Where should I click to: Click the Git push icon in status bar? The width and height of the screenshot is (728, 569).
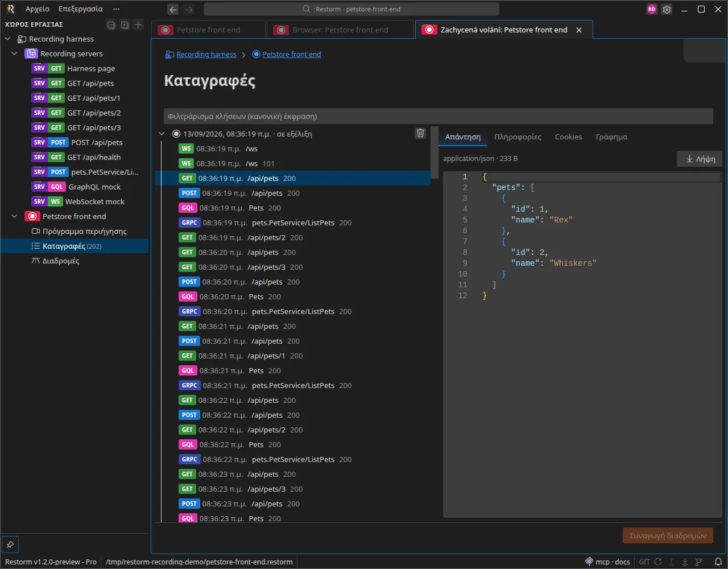click(671, 562)
